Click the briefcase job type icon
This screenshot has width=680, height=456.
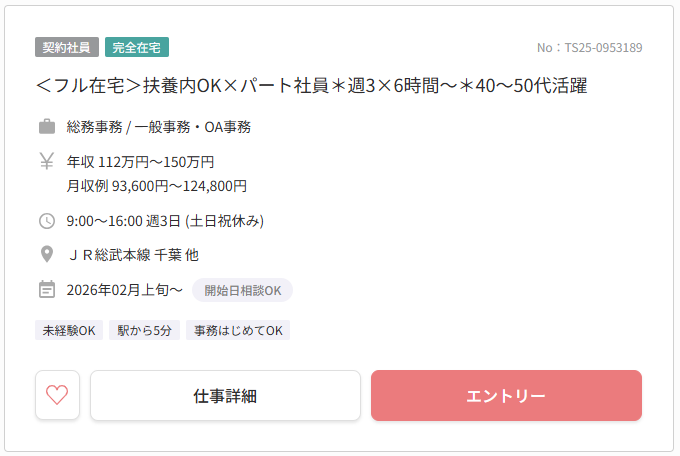[x=46, y=127]
